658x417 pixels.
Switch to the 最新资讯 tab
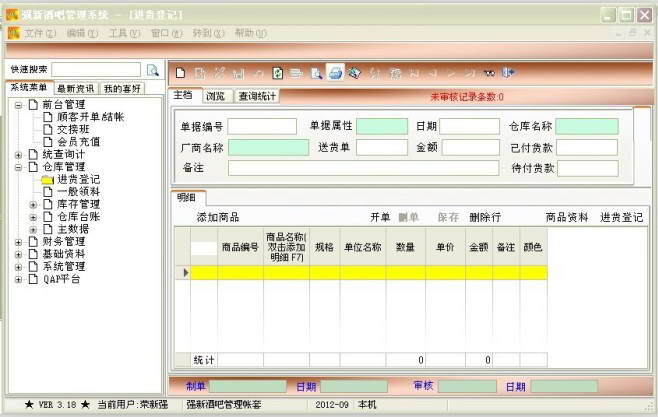click(x=76, y=89)
